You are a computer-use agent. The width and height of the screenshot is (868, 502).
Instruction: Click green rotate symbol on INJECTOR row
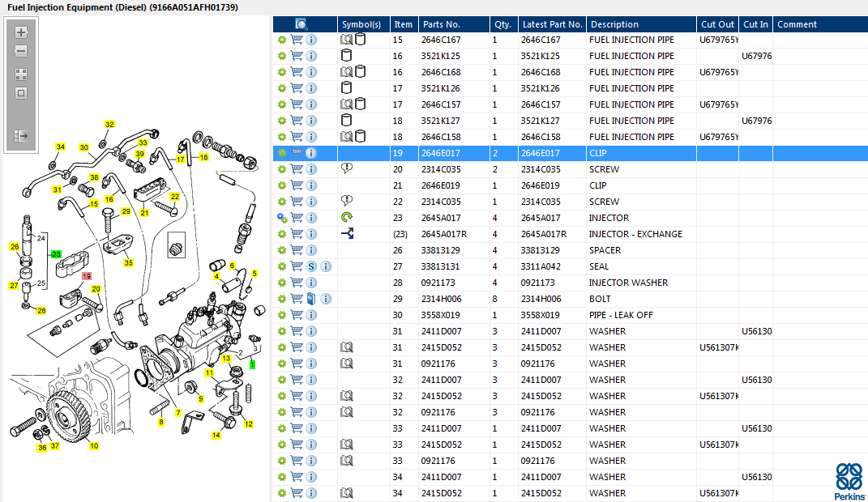(347, 217)
